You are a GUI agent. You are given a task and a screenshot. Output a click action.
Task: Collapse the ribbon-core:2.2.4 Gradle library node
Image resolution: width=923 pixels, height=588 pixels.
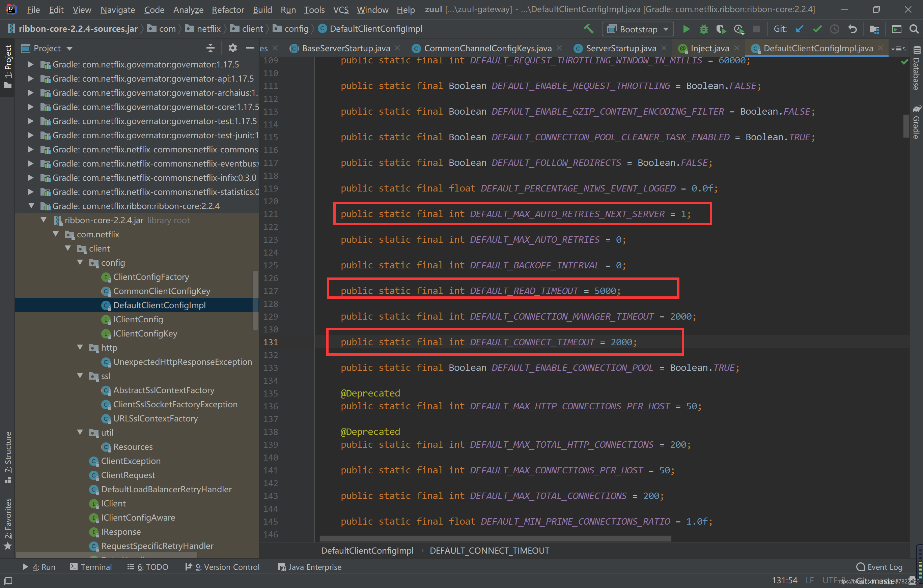pyautogui.click(x=31, y=206)
